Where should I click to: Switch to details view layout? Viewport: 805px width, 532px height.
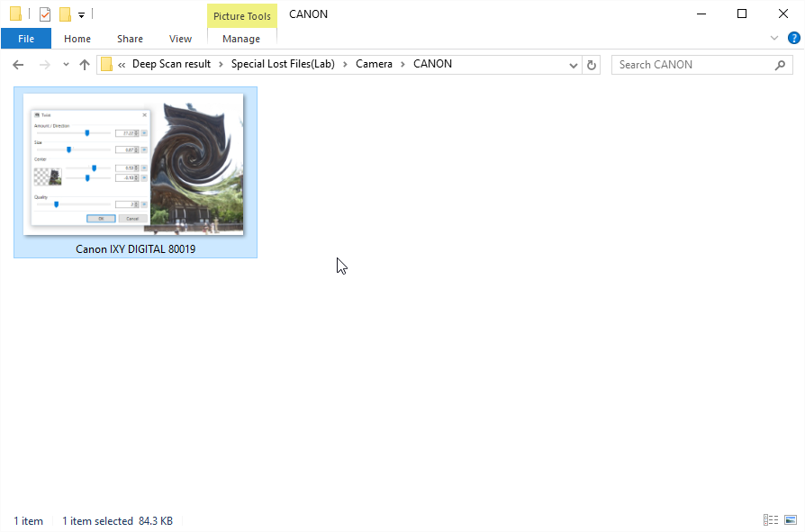pyautogui.click(x=771, y=520)
